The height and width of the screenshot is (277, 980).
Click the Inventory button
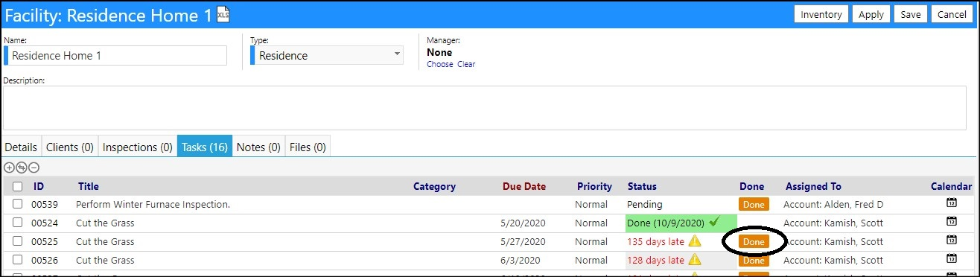(821, 14)
